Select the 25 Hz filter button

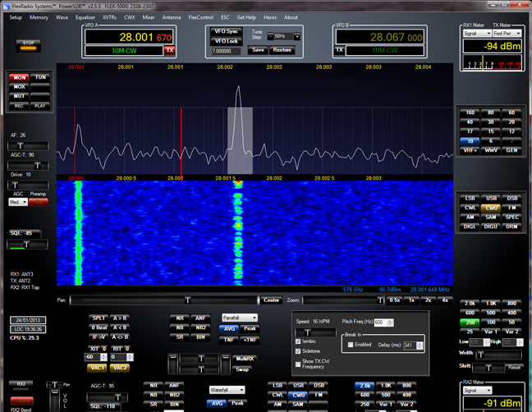pos(470,332)
